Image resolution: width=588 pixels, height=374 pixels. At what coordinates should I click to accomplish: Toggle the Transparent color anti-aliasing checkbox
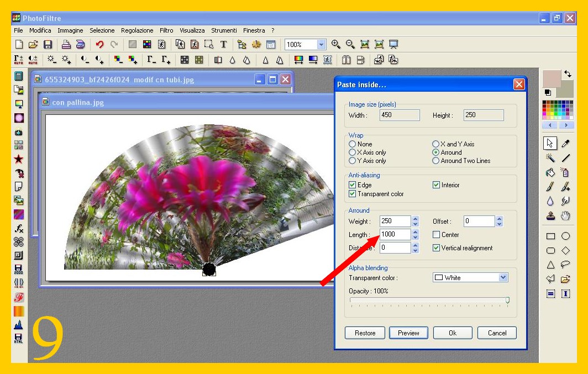point(353,194)
